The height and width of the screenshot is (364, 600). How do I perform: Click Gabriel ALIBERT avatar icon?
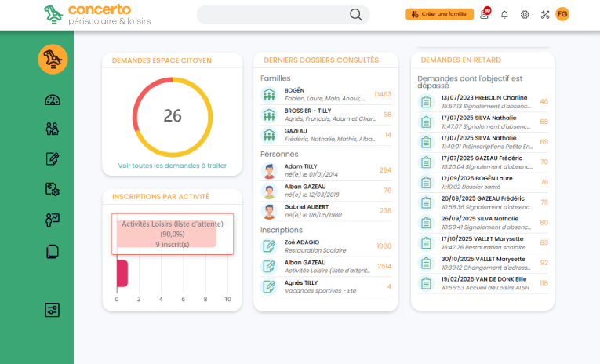pos(269,211)
